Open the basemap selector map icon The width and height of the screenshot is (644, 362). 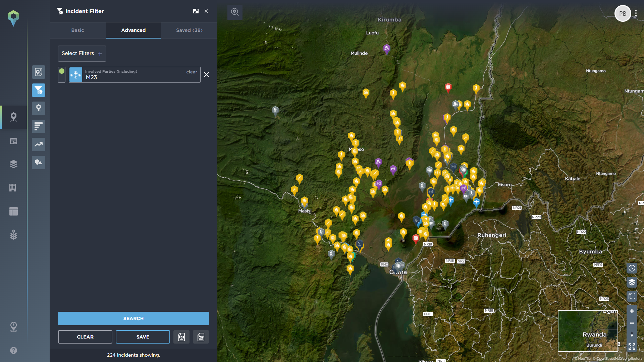click(x=632, y=296)
